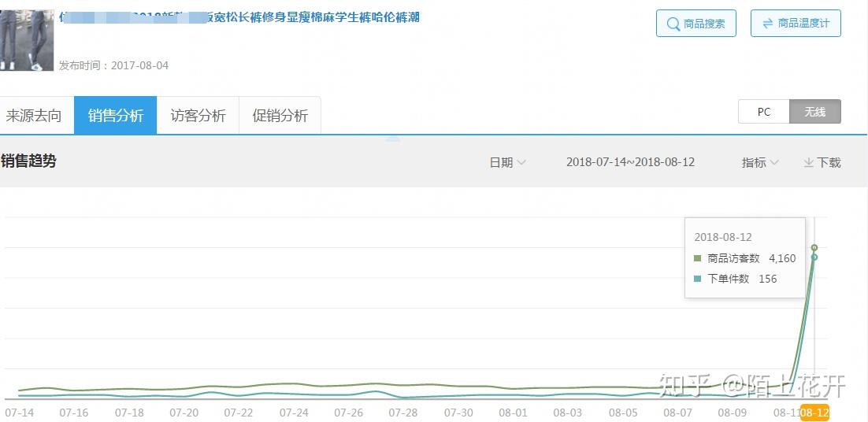The height and width of the screenshot is (422, 868).
Task: Select the 销售分析 tab
Action: coord(116,116)
